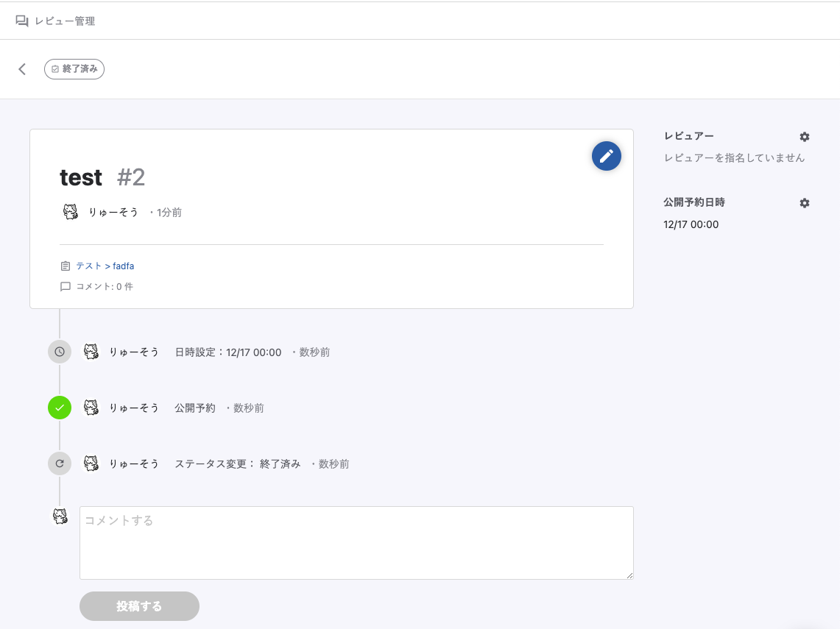
Task: Click the green checkmark timeline icon
Action: [x=60, y=408]
